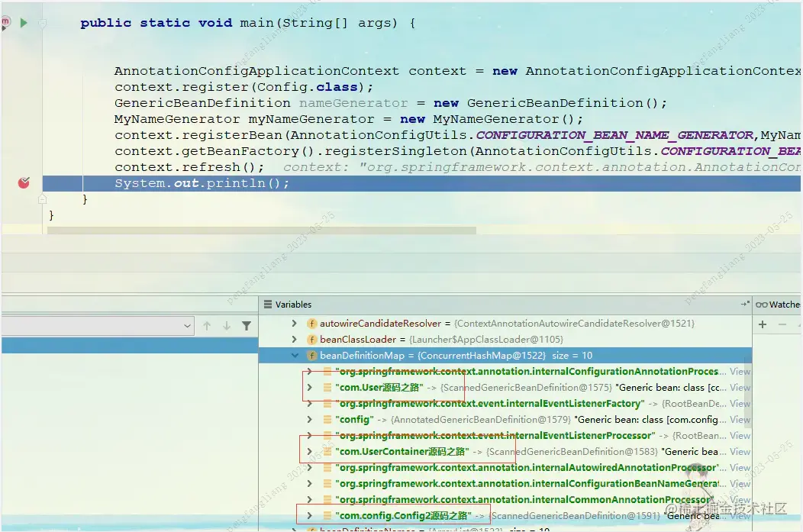Click View link for internalConfigurationAnnotationProcessor
The image size is (803, 532).
(740, 371)
